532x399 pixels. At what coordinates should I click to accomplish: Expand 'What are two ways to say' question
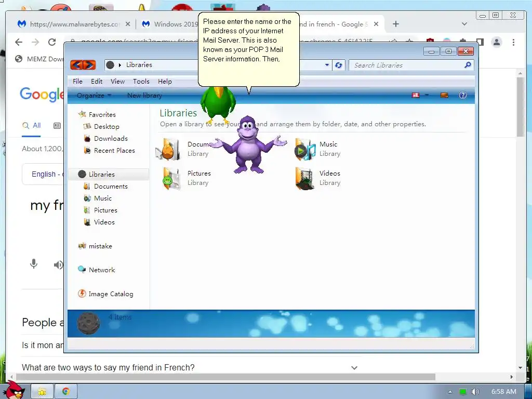pyautogui.click(x=354, y=368)
